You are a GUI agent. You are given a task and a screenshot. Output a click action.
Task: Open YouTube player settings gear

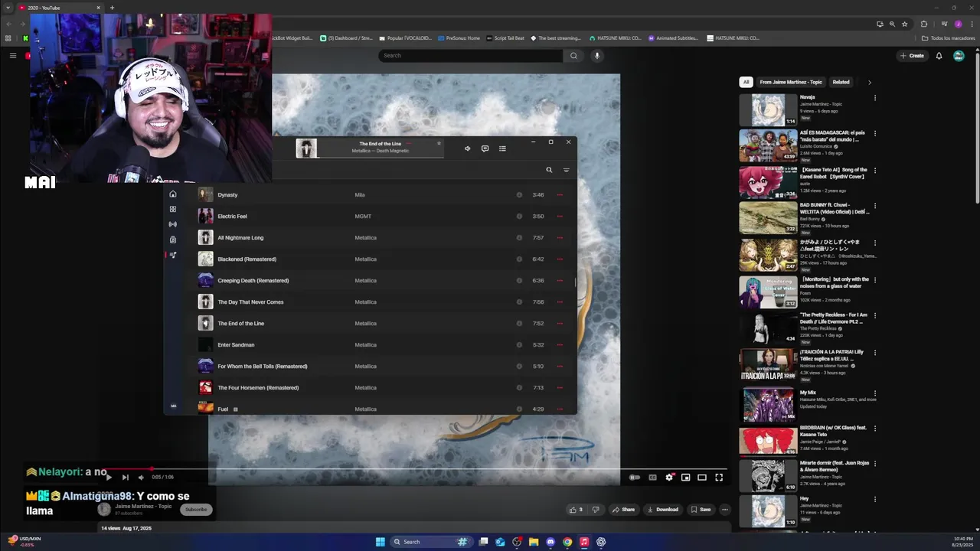click(x=669, y=478)
